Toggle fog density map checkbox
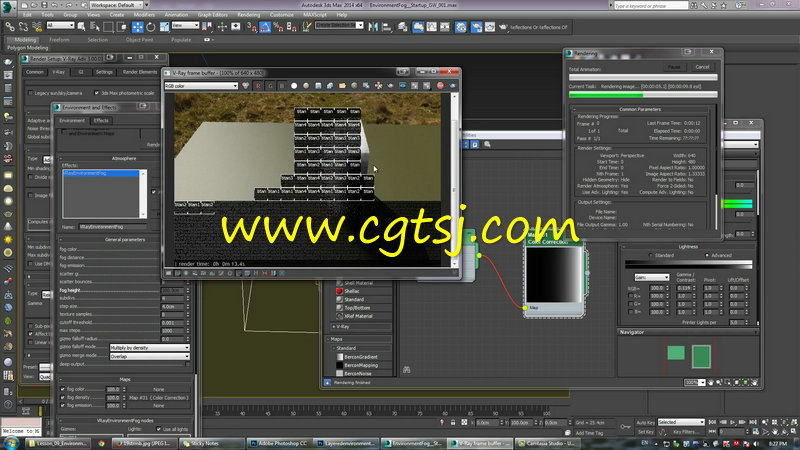 click(x=63, y=397)
